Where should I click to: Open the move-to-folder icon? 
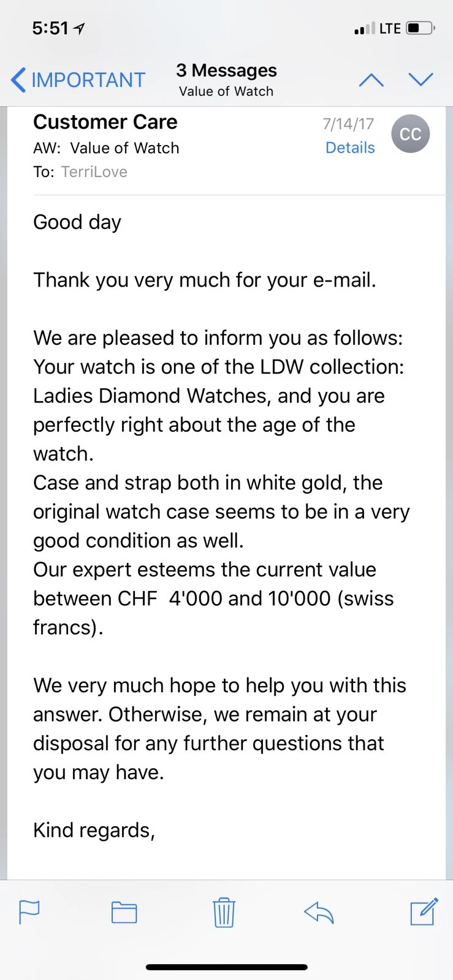pos(124,912)
